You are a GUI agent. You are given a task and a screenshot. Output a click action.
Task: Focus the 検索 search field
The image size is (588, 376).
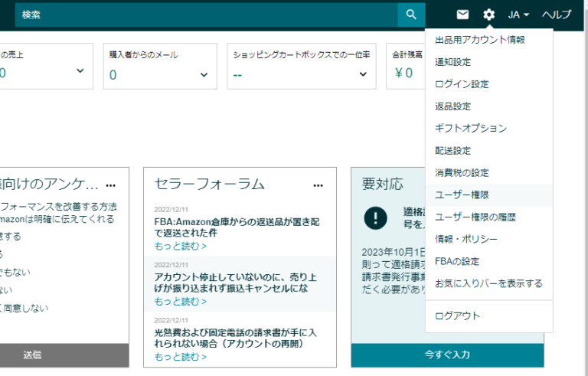pyautogui.click(x=207, y=15)
